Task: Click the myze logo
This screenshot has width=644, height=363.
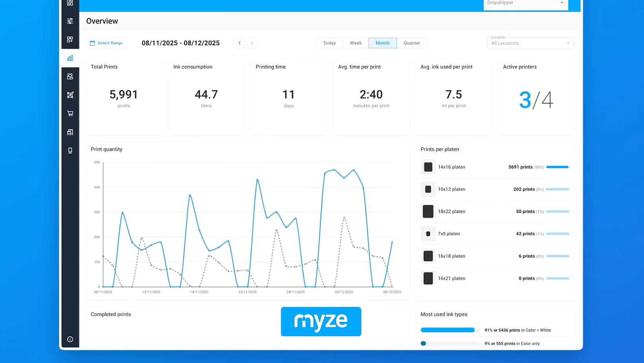Action: tap(321, 321)
